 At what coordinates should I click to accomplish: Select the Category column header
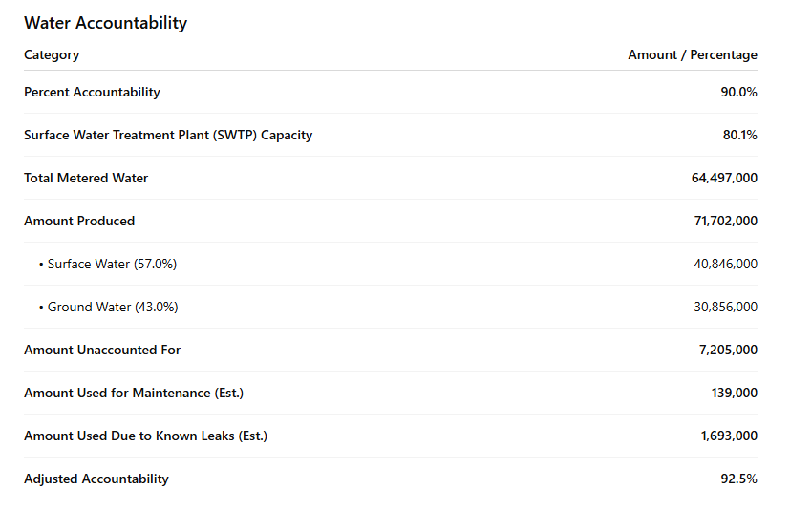pyautogui.click(x=52, y=55)
